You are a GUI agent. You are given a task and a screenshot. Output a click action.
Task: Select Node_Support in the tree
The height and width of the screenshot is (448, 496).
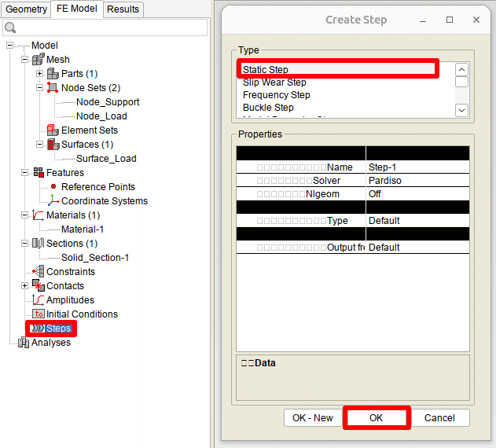tap(108, 102)
